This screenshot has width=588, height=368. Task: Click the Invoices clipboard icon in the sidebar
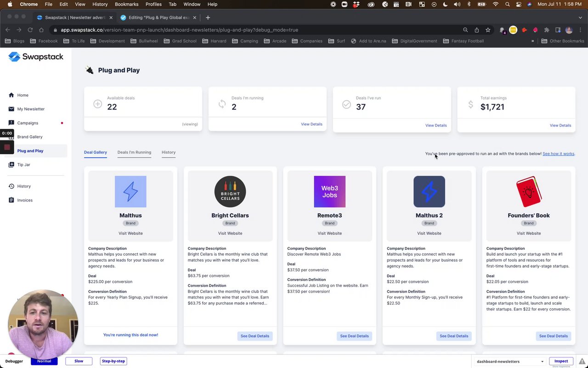tap(11, 200)
